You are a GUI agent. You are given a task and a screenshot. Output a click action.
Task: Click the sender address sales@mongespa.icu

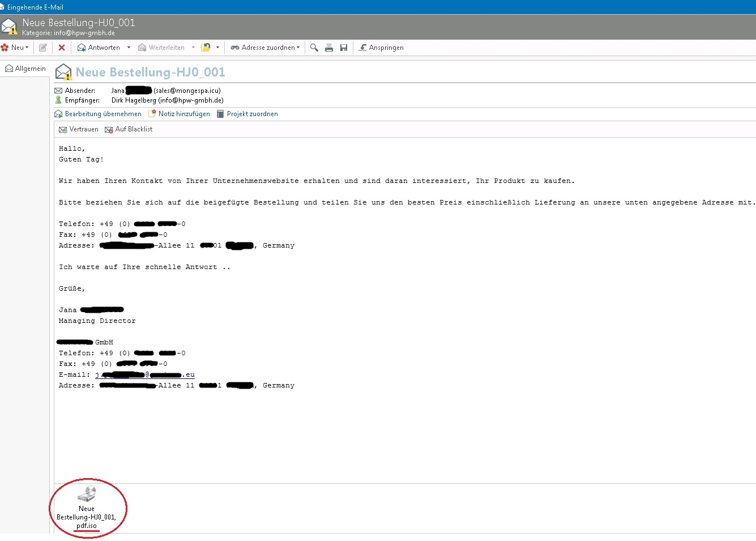pos(187,91)
